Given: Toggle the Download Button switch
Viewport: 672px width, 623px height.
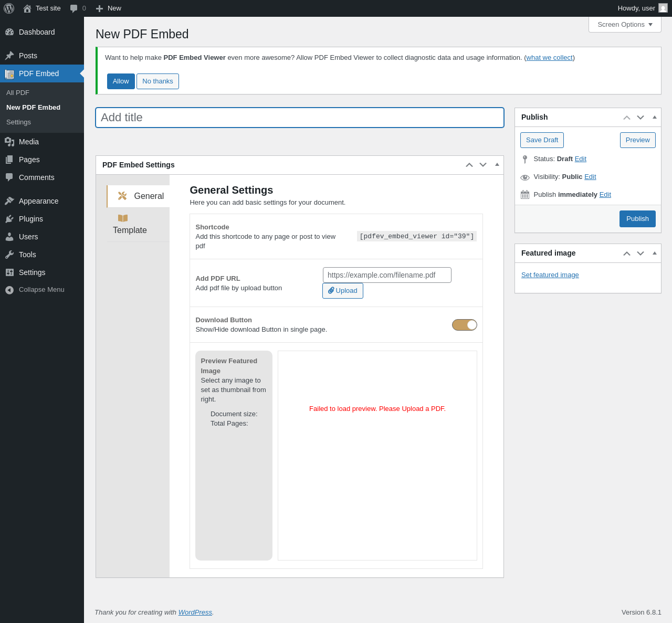Looking at the screenshot, I should (x=465, y=325).
